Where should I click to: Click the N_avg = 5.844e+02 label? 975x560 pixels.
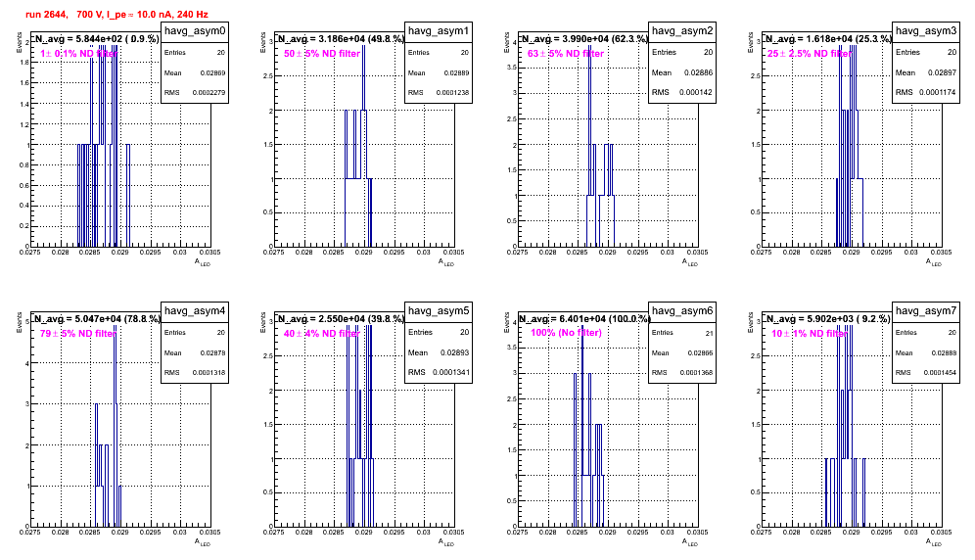click(x=96, y=38)
